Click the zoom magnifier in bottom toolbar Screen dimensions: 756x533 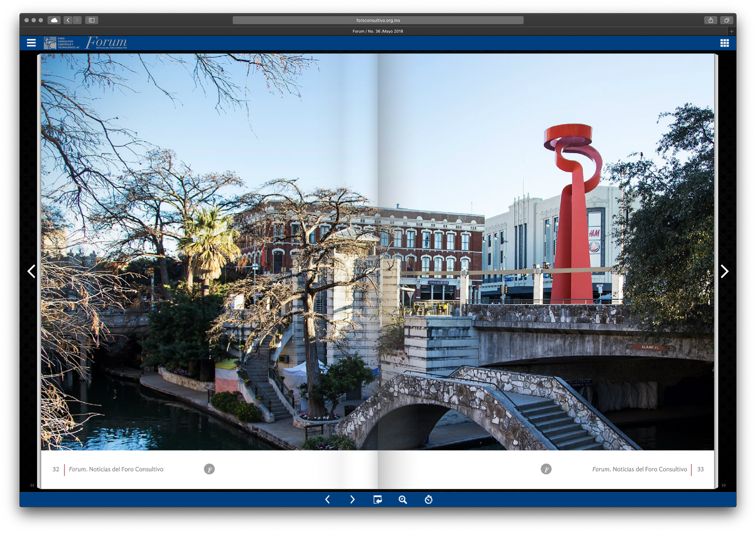(x=402, y=500)
